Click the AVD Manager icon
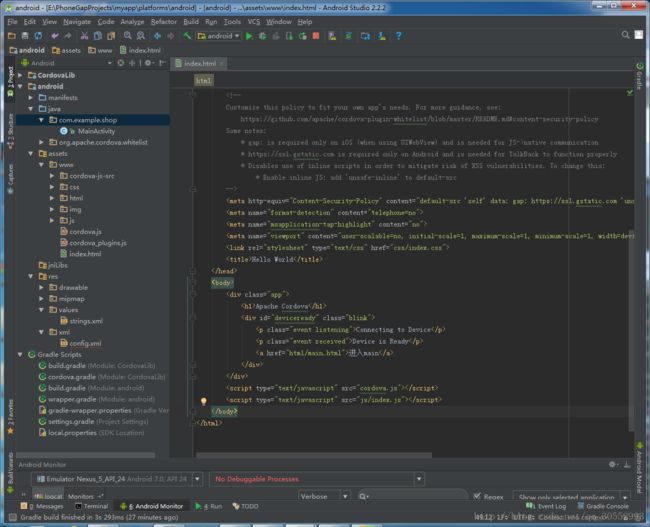Viewport: 650px width, 527px height. click(332, 36)
